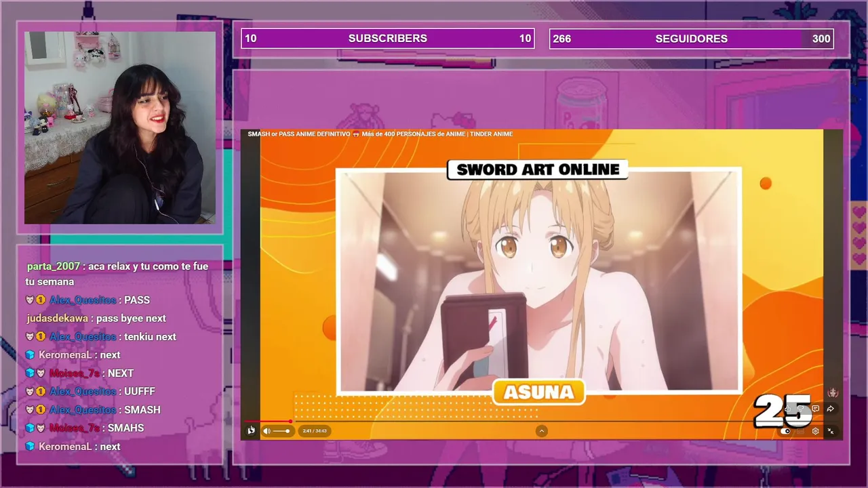Click the Moises_7s NEXT chat message
Viewport: 868px width, 488px height.
pyautogui.click(x=79, y=373)
